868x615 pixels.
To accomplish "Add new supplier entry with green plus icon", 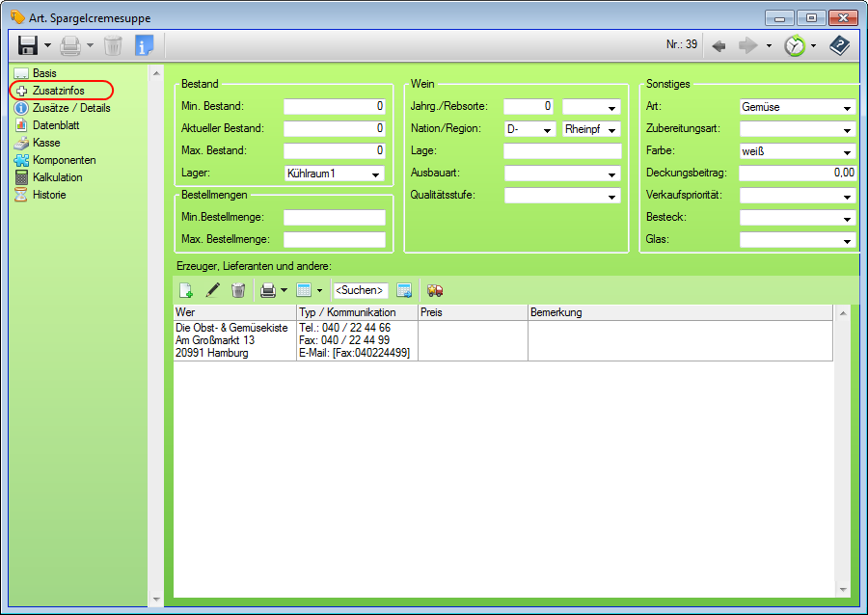I will coord(186,290).
